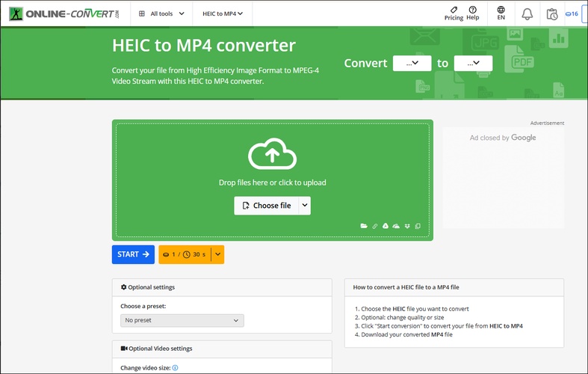Click 'Drop files here or click to upload'

pos(272,183)
